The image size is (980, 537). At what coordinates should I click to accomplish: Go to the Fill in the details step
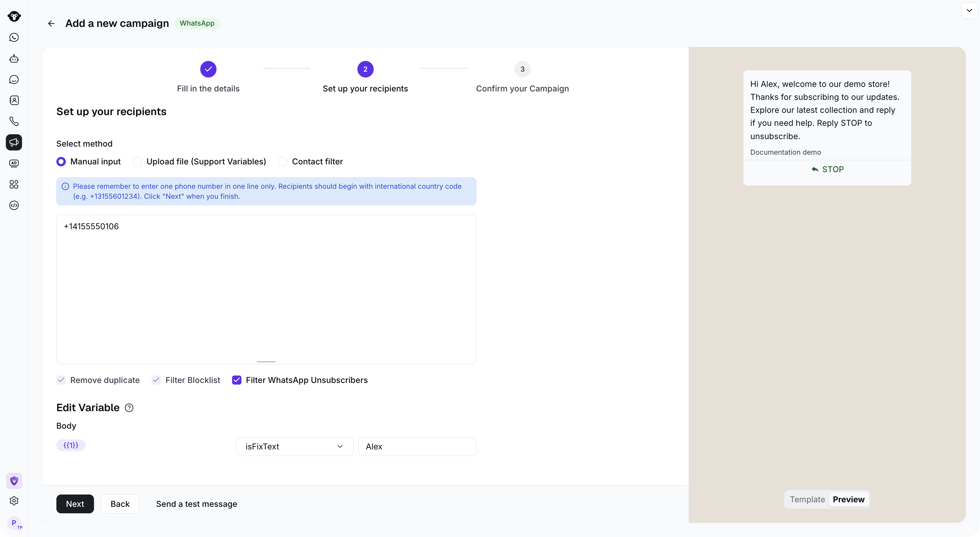click(x=208, y=78)
